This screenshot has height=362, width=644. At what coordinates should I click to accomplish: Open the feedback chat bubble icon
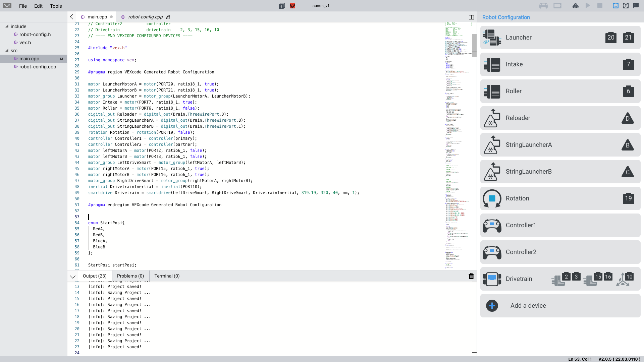[x=636, y=6]
